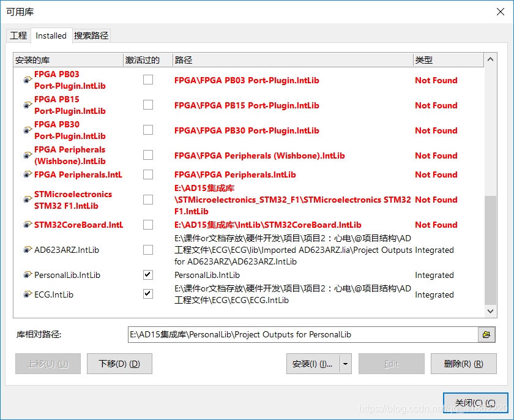The image size is (514, 420).
Task: Tick the FPGA Peripherals.IntLib checkbox
Action: click(x=148, y=174)
